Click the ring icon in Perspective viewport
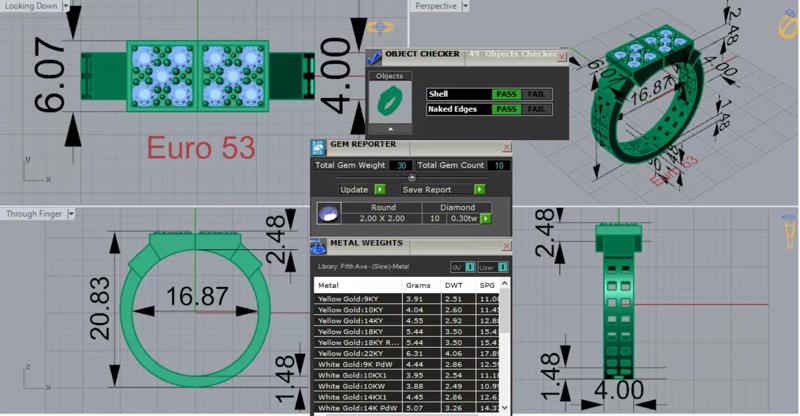This screenshot has height=416, width=800. click(x=789, y=26)
